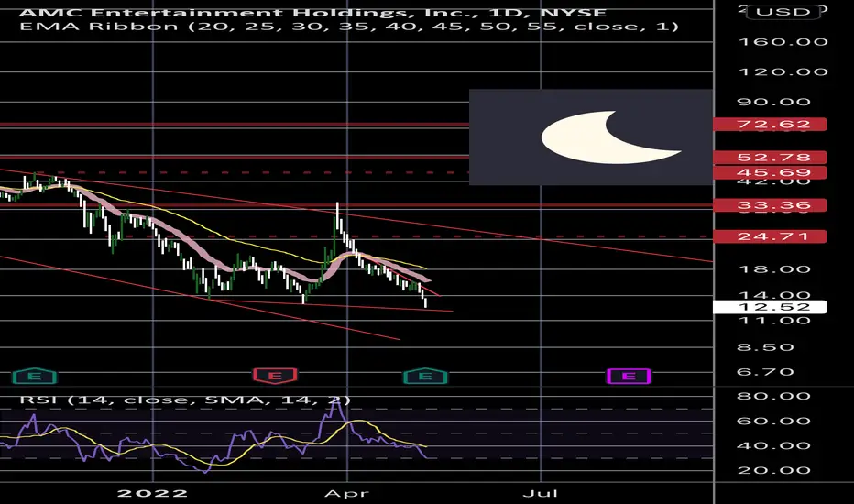
Task: Click the Jul label on time axis
Action: point(541,494)
